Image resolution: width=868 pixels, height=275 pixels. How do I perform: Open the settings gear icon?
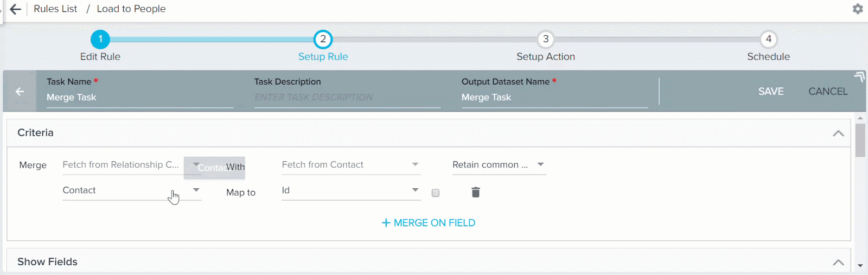point(858,9)
